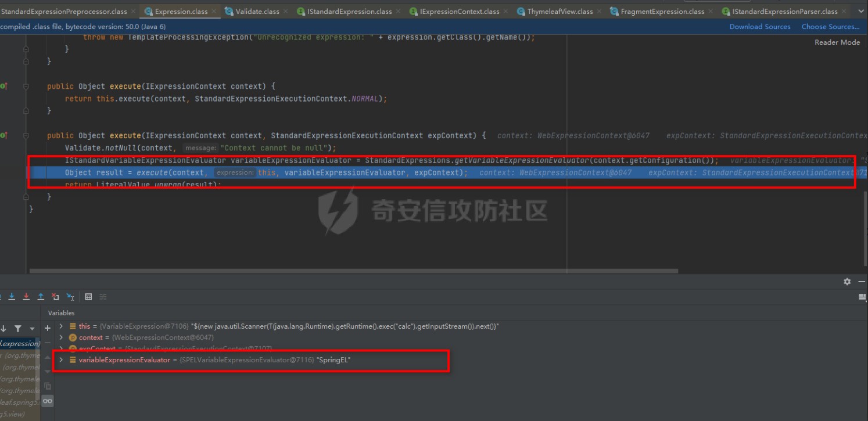Close the FragmentExpression.class tab
The height and width of the screenshot is (421, 868).
(x=711, y=12)
